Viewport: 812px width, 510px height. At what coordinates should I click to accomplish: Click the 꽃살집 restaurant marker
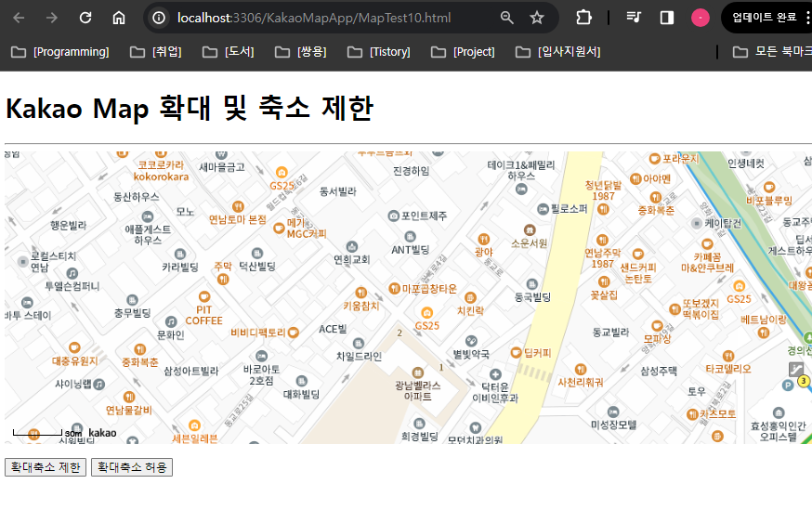click(x=604, y=281)
